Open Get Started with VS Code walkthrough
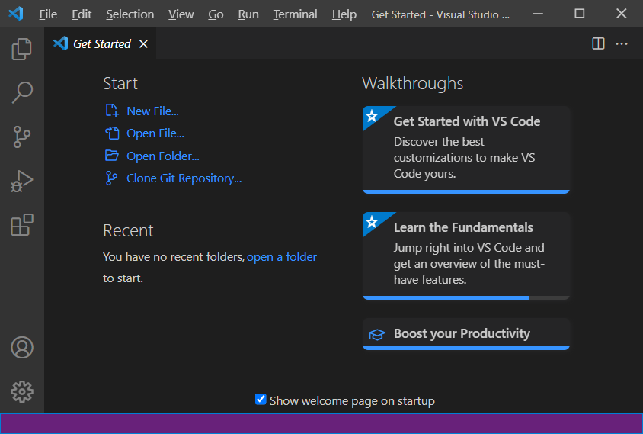This screenshot has height=434, width=643. [x=466, y=150]
